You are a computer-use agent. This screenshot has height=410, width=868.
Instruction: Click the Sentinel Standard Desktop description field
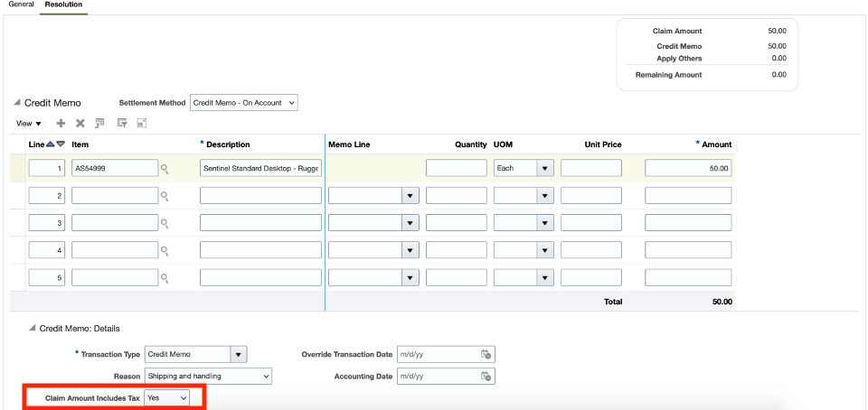[x=260, y=168]
